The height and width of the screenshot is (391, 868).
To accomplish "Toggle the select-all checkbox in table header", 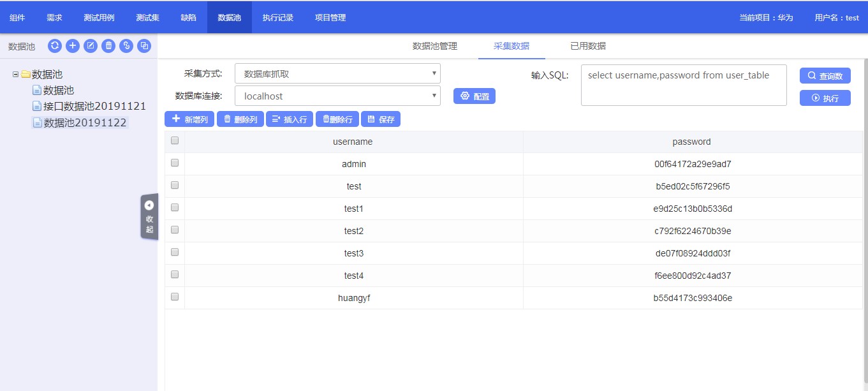I will coord(175,141).
